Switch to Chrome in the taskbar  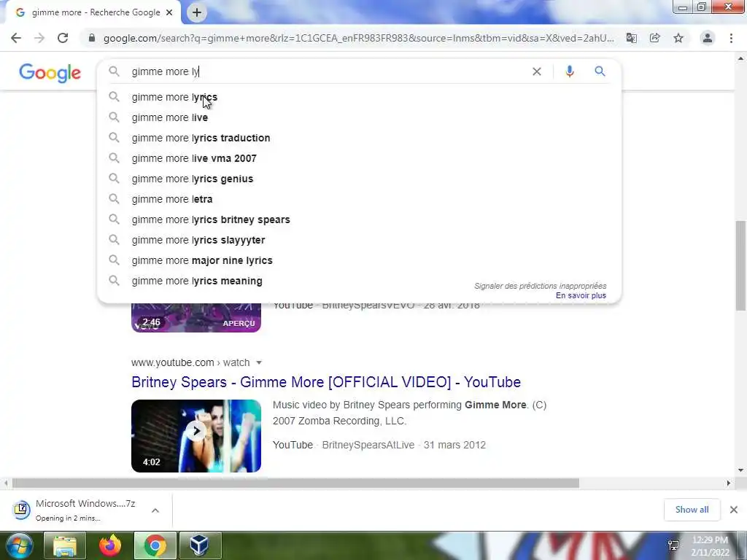155,545
